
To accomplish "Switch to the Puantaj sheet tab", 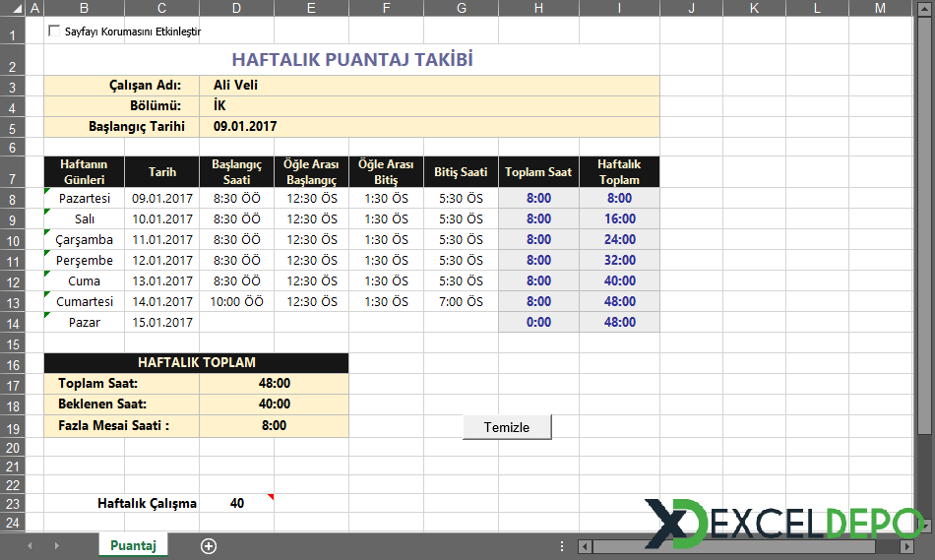I will (x=133, y=545).
